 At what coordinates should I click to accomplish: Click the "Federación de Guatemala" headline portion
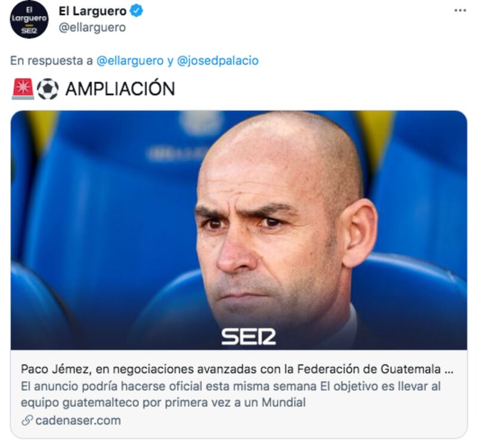point(368,369)
